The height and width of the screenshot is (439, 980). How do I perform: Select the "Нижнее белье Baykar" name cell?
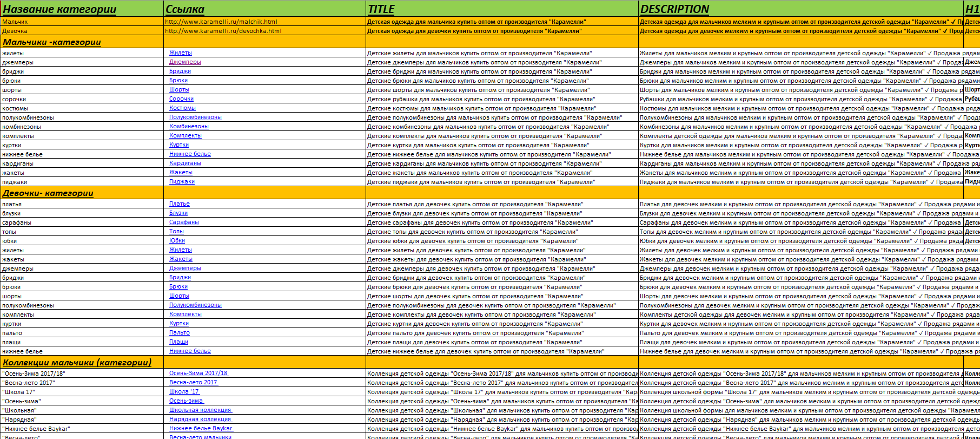click(82, 429)
